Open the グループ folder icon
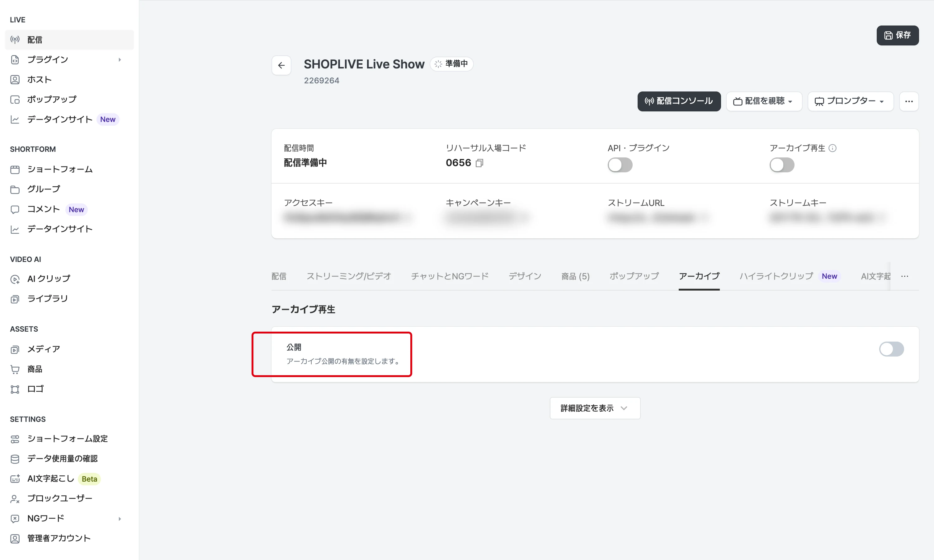Viewport: 934px width, 560px height. pyautogui.click(x=15, y=189)
